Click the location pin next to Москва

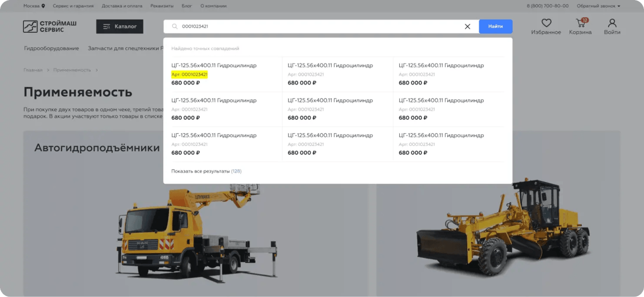click(x=43, y=6)
